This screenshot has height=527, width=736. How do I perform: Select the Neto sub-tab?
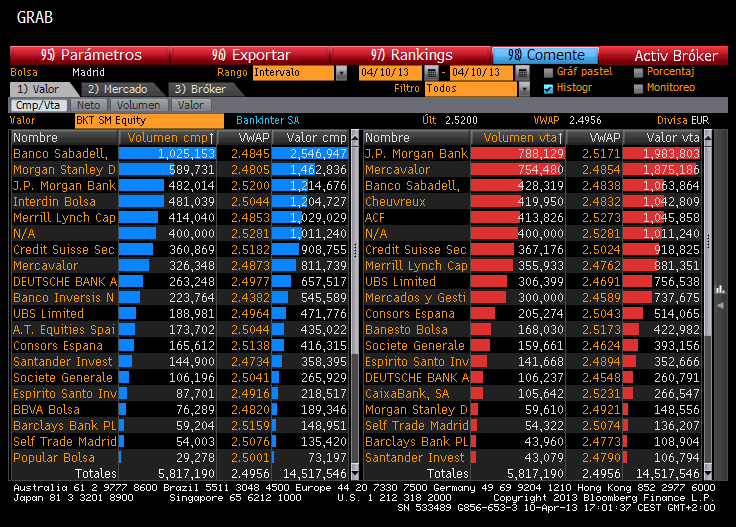89,105
